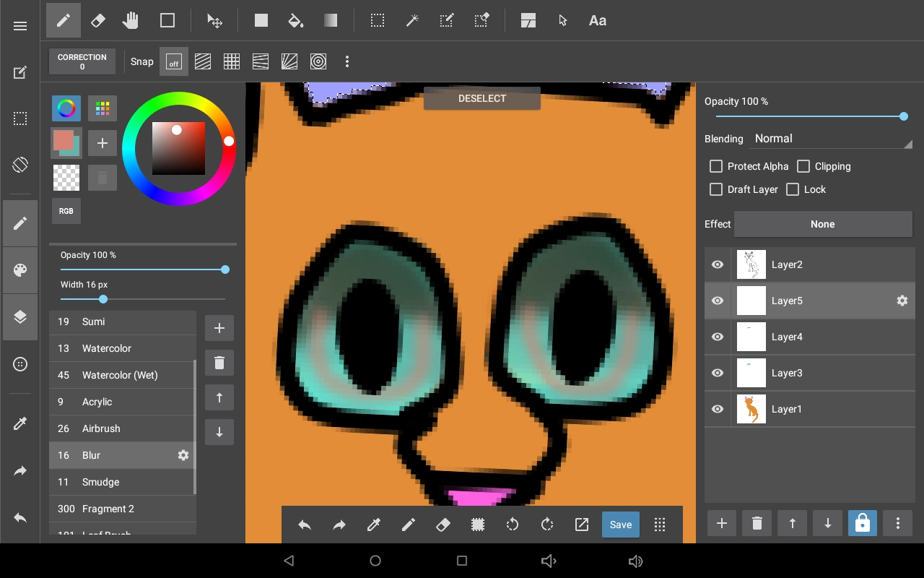Open the Text tool
This screenshot has height=578, width=924.
(597, 21)
